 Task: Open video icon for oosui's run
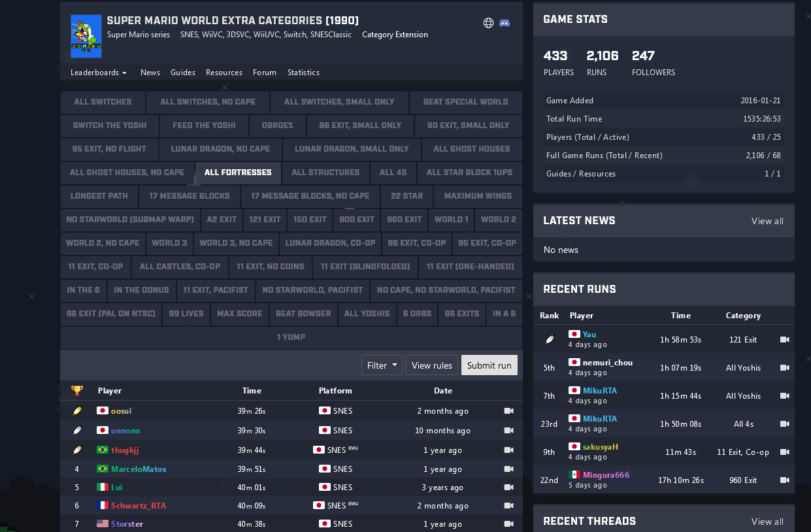coord(509,411)
